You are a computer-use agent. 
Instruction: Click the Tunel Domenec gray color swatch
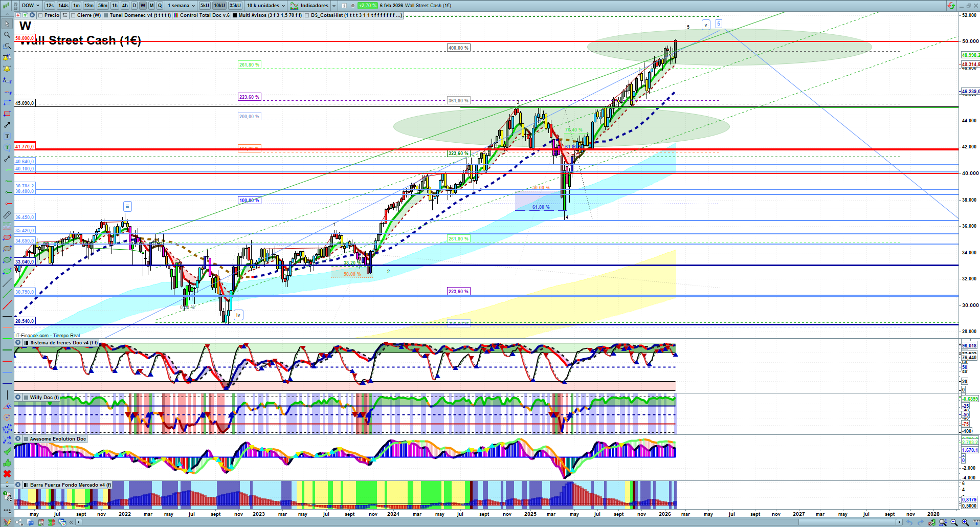(106, 15)
